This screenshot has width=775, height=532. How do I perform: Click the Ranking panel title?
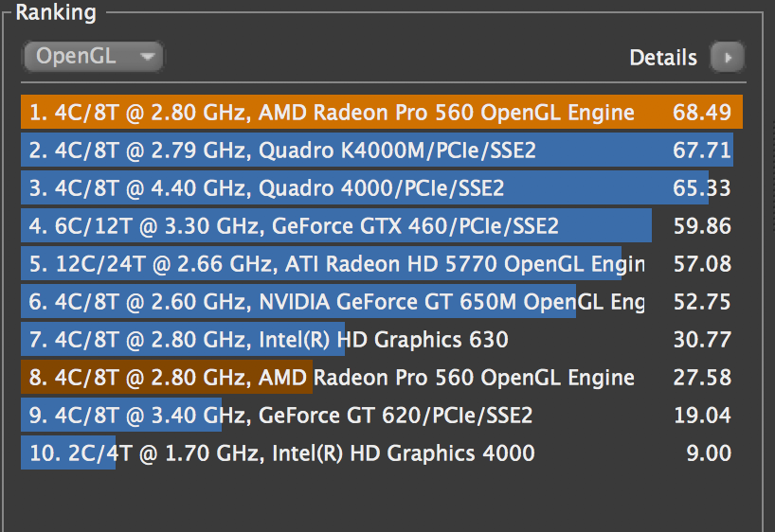point(56,13)
